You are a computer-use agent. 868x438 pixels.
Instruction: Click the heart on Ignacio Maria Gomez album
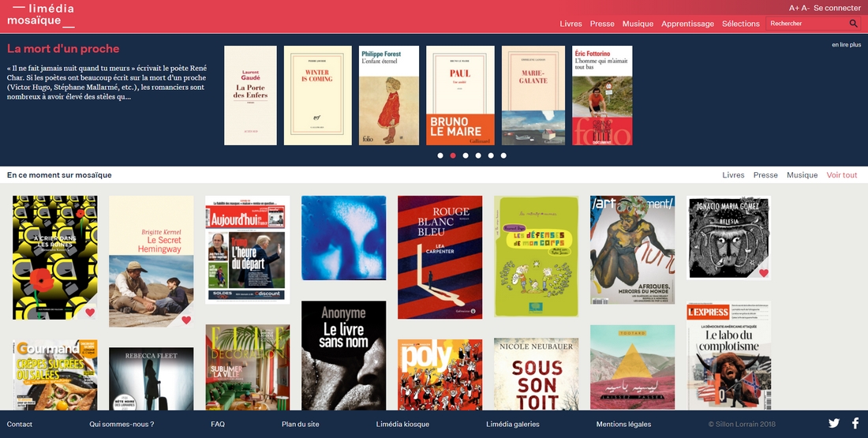[x=763, y=272]
